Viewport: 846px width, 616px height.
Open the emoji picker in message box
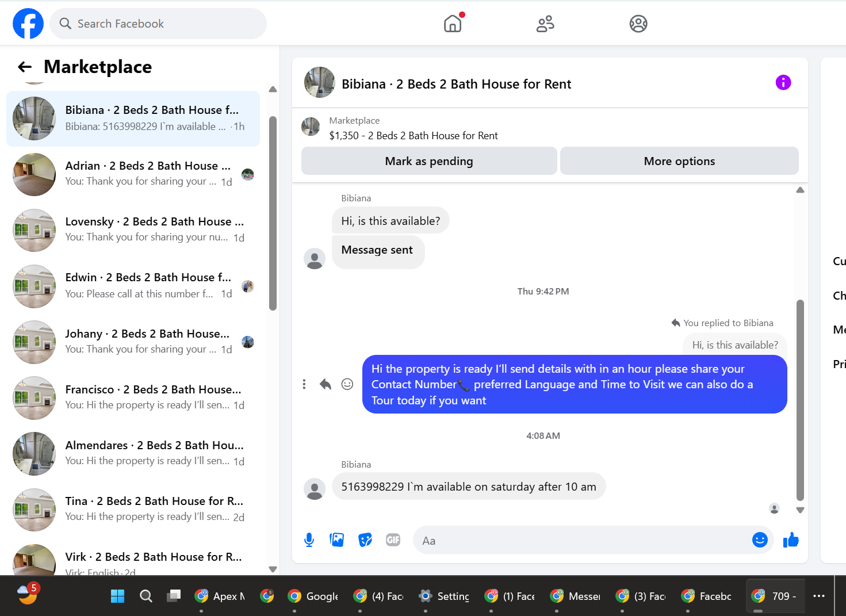[x=760, y=540]
